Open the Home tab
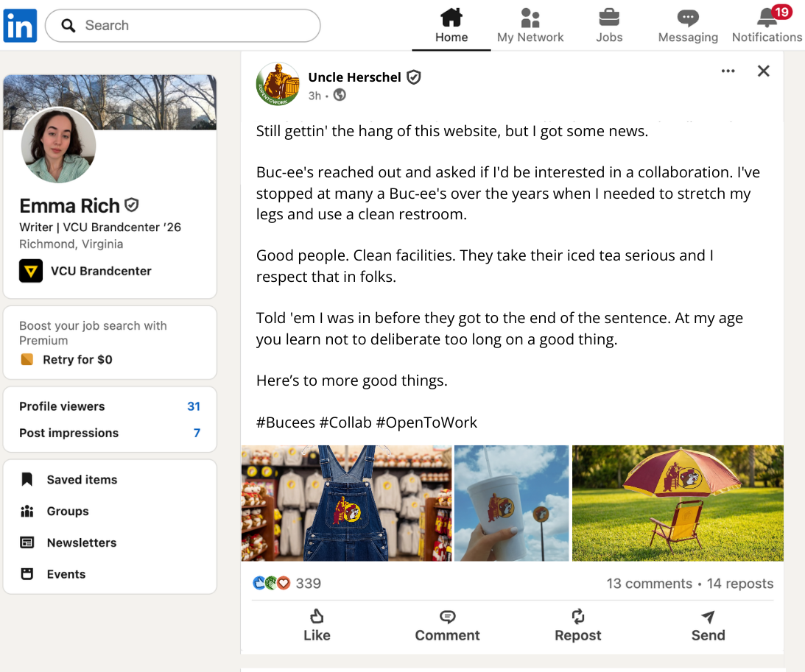The image size is (805, 672). click(451, 26)
